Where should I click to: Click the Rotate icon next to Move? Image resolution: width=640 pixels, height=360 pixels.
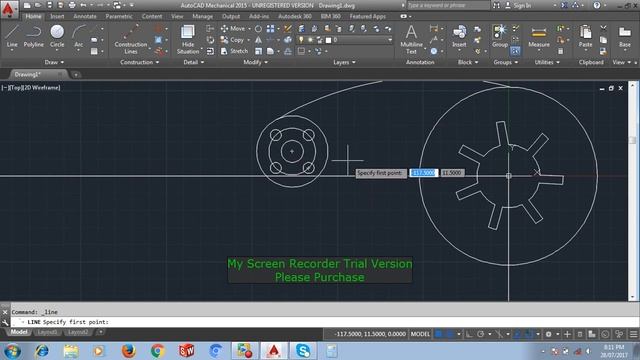[x=258, y=29]
